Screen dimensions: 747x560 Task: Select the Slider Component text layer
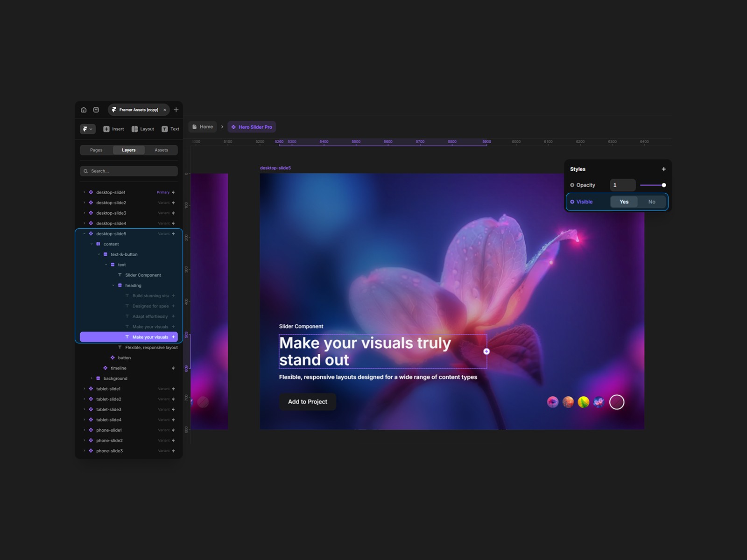143,275
